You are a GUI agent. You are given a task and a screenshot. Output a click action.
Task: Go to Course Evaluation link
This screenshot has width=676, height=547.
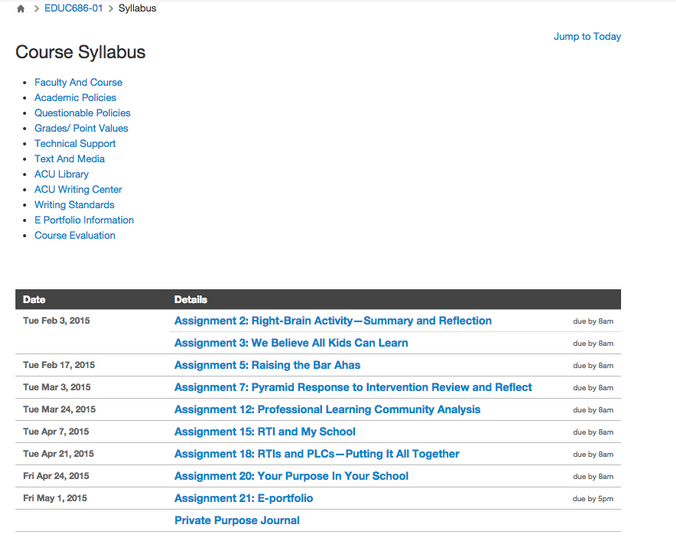[x=75, y=236]
